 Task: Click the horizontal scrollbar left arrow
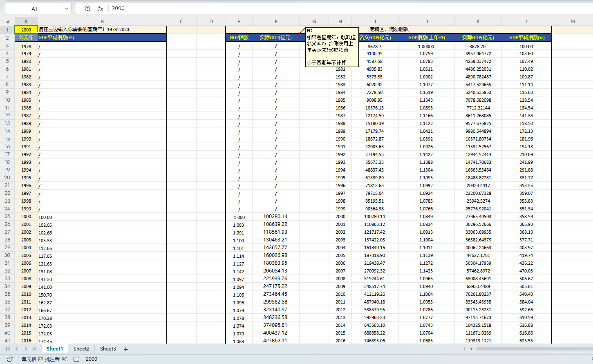click(x=471, y=349)
